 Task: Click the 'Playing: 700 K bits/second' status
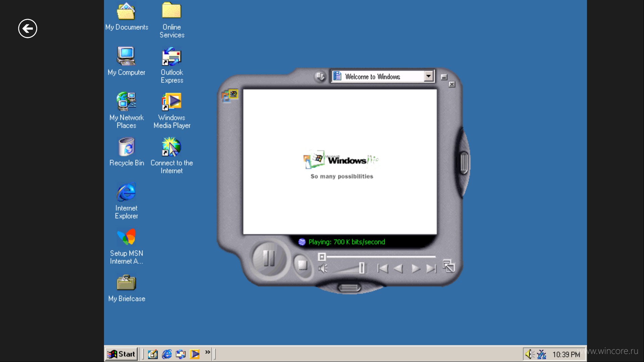(347, 242)
